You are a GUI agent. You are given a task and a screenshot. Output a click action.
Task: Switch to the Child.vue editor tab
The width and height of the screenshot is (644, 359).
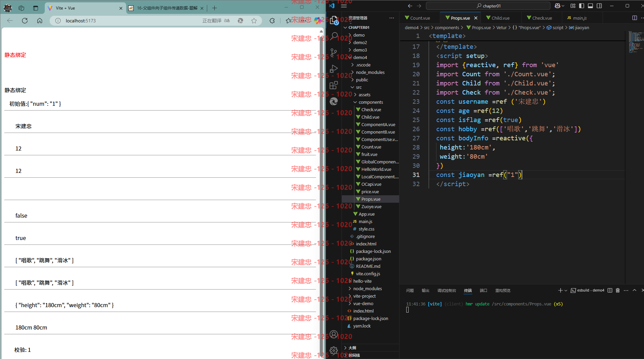(x=501, y=18)
